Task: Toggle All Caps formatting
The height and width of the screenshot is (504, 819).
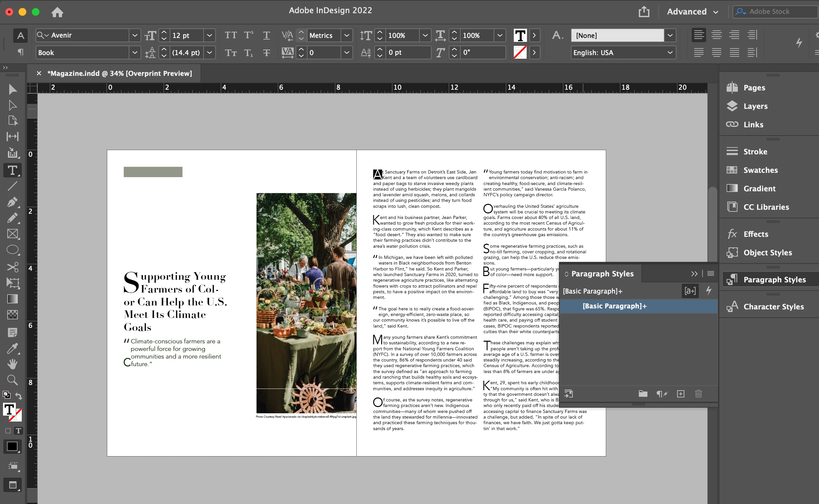Action: tap(231, 35)
